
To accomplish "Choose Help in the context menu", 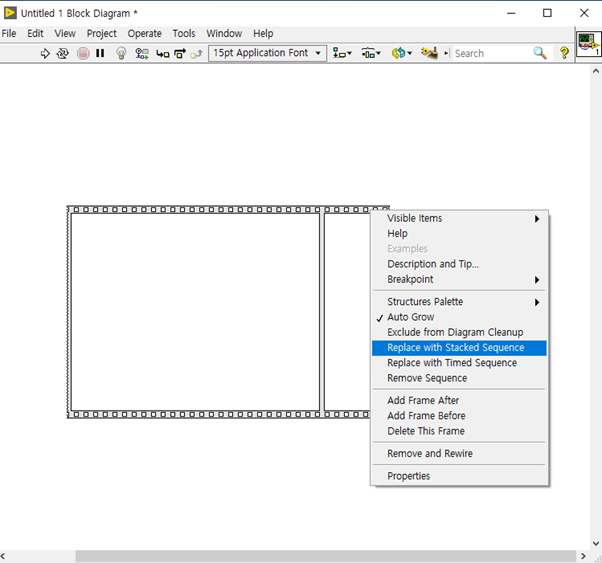I will coord(459,233).
